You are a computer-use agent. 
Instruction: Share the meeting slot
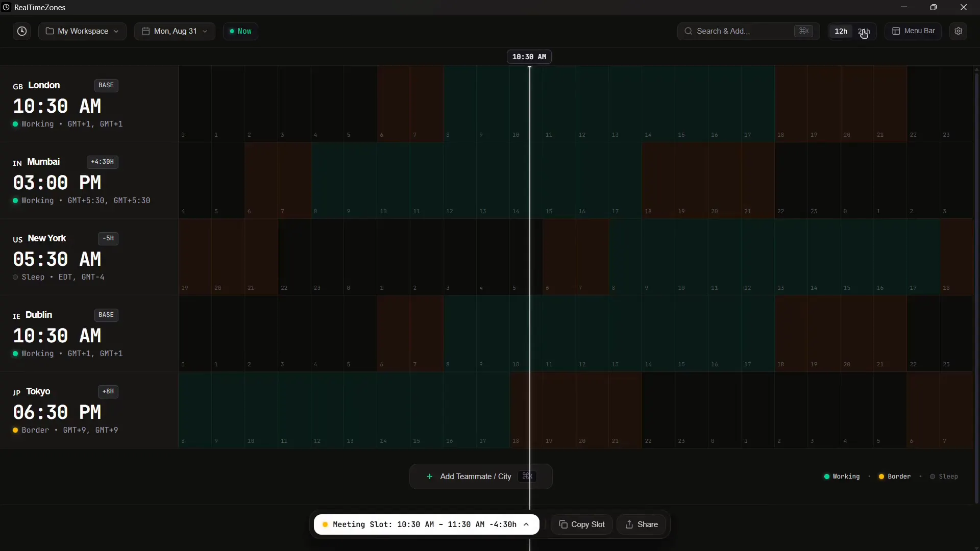pyautogui.click(x=642, y=524)
